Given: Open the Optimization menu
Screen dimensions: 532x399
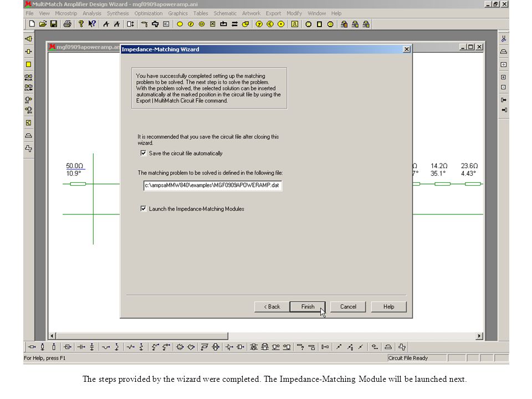Looking at the screenshot, I should (x=149, y=13).
